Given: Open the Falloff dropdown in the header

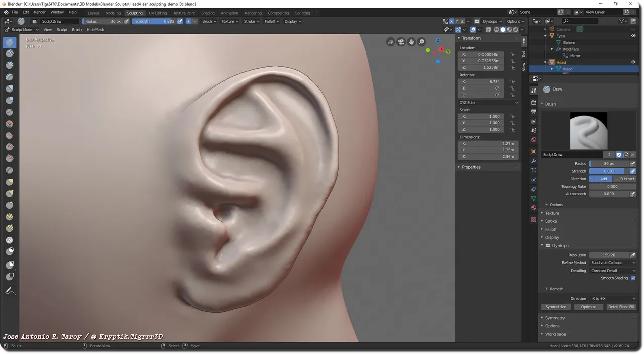Looking at the screenshot, I should (272, 21).
